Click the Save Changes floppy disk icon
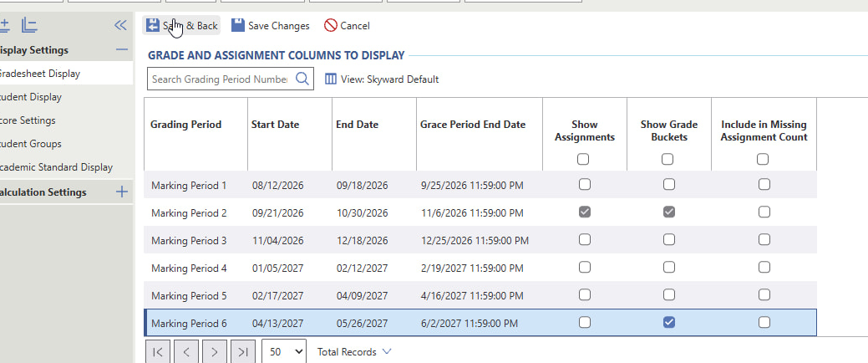The width and height of the screenshot is (868, 363). tap(238, 25)
